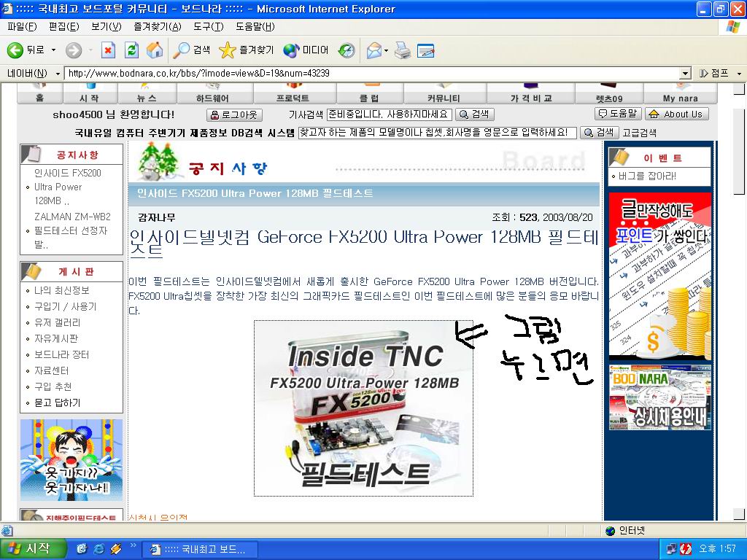The image size is (747, 560).
Task: Open Favorites (즐겨찾기) star in toolbar
Action: 247,50
